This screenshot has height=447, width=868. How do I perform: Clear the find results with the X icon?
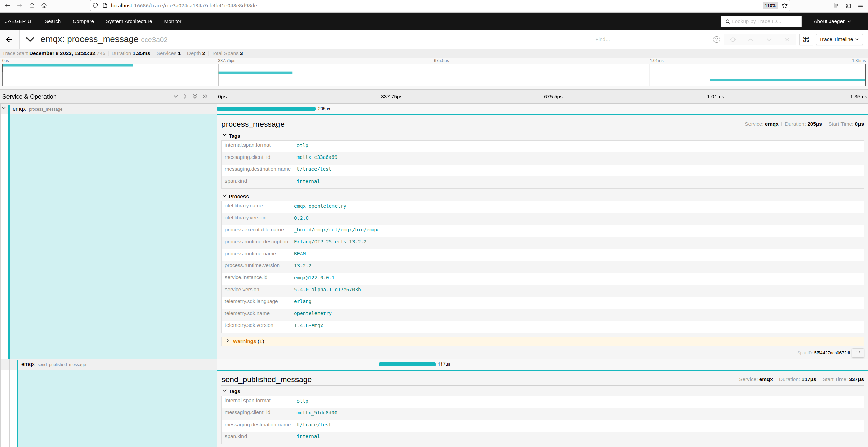787,39
